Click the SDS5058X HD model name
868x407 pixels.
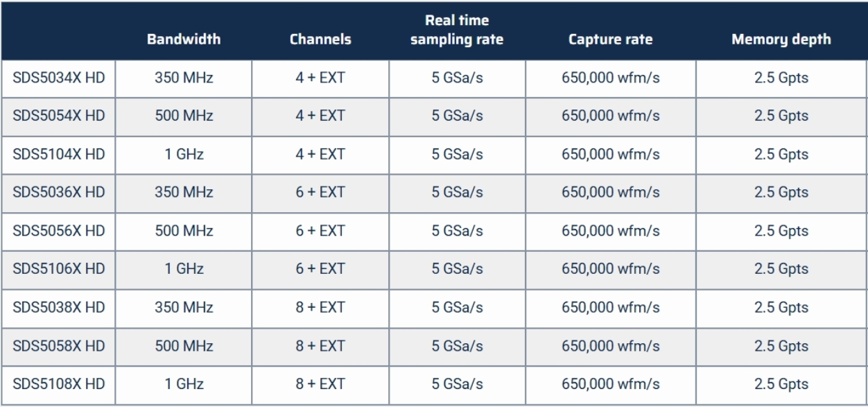tap(59, 345)
